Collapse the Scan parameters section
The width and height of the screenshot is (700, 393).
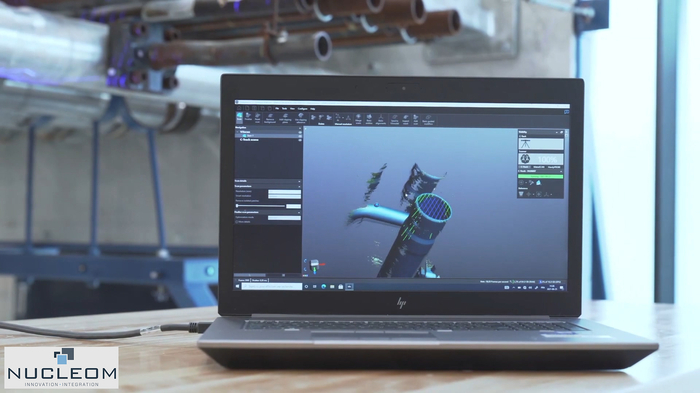tap(299, 186)
